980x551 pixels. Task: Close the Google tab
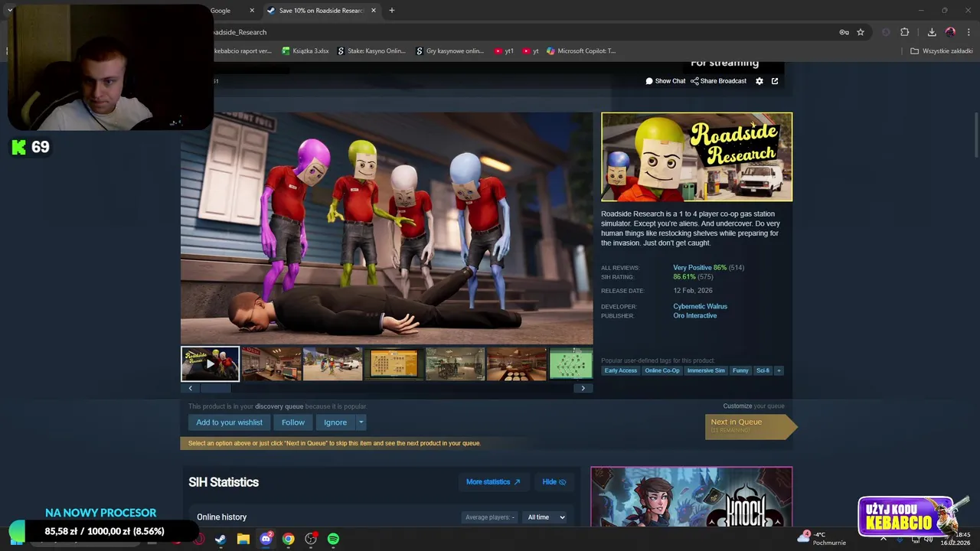click(252, 11)
